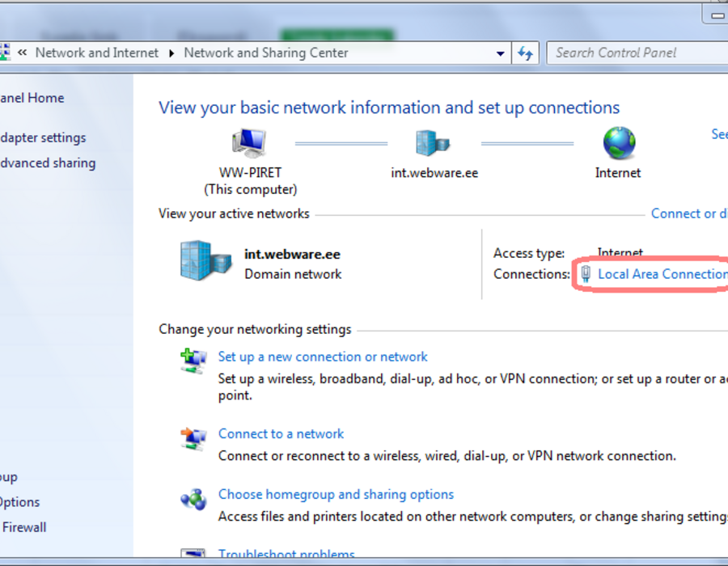Click the Access type label
This screenshot has height=566, width=728.
(529, 253)
